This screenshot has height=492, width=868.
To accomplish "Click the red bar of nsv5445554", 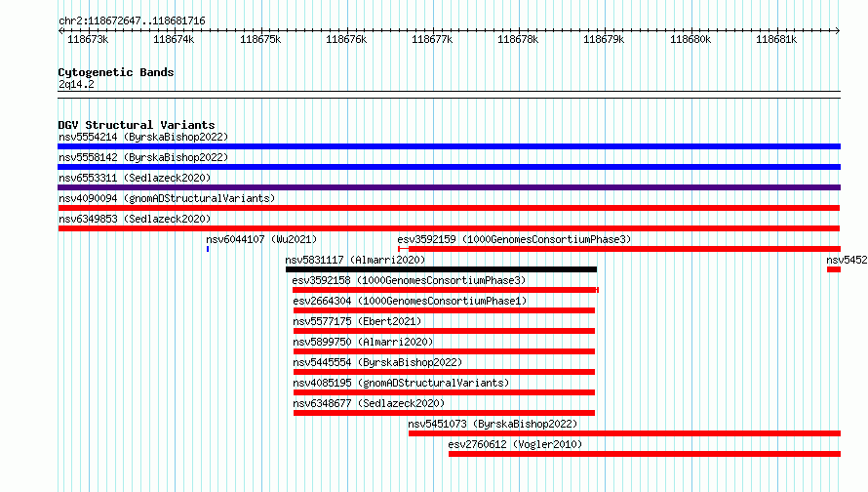I will click(444, 372).
